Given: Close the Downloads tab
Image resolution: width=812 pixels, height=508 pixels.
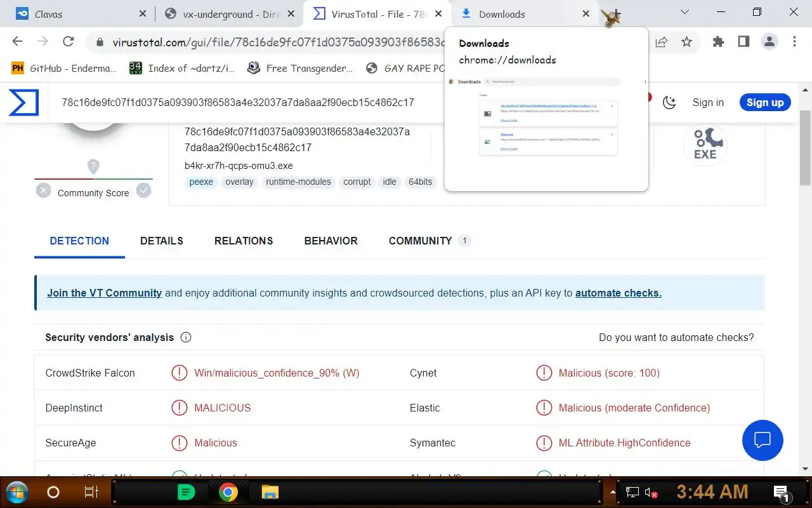Looking at the screenshot, I should 586,14.
